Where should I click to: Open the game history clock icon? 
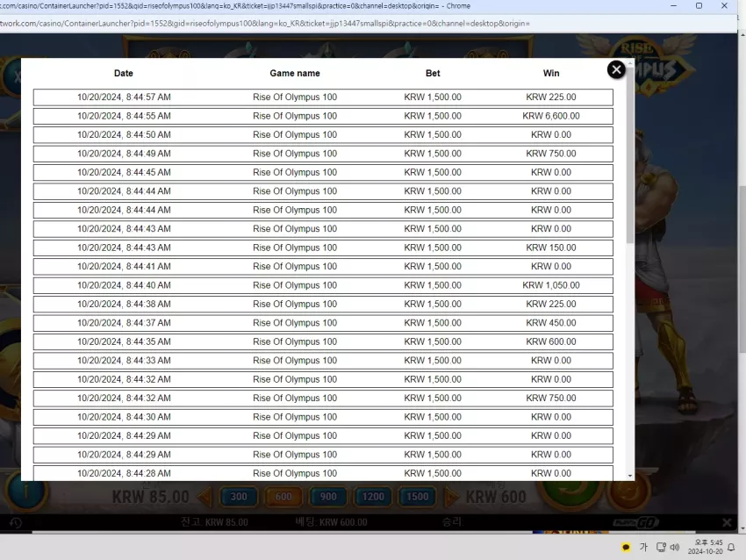point(15,522)
